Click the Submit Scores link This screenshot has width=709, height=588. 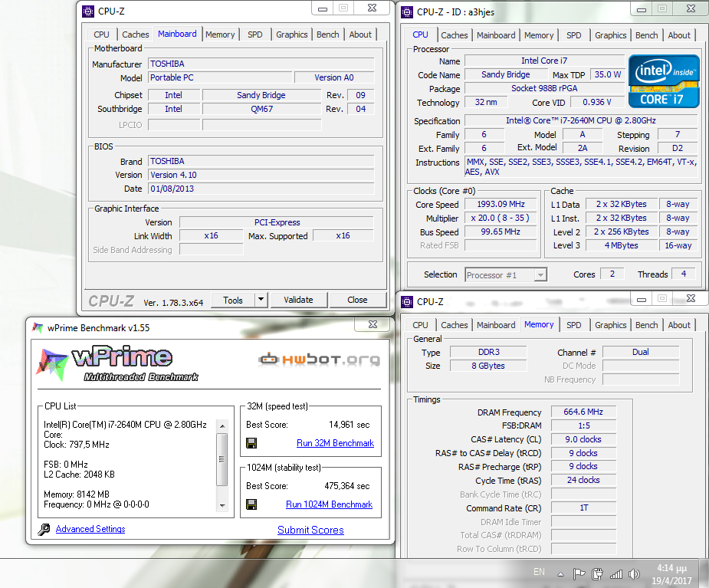(x=310, y=530)
